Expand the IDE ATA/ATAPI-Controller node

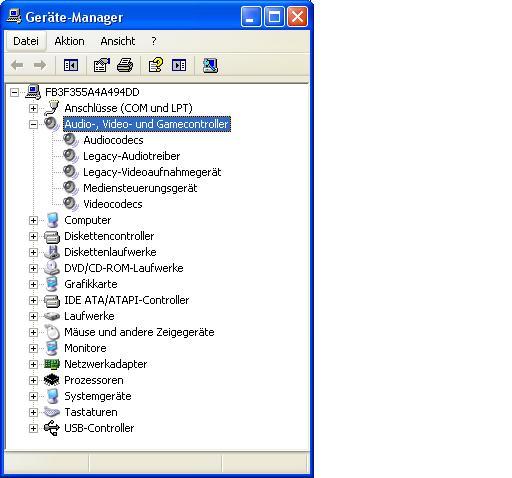click(33, 300)
